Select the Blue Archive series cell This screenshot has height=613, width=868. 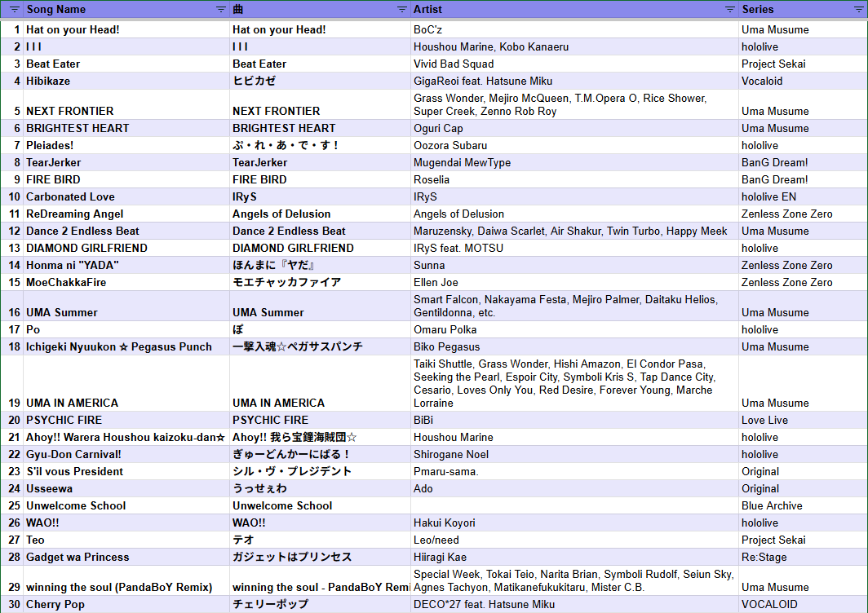[803, 506]
